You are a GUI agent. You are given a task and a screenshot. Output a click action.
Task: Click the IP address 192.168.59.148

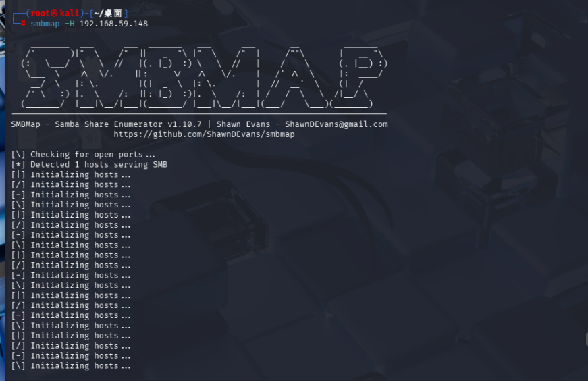pyautogui.click(x=113, y=24)
